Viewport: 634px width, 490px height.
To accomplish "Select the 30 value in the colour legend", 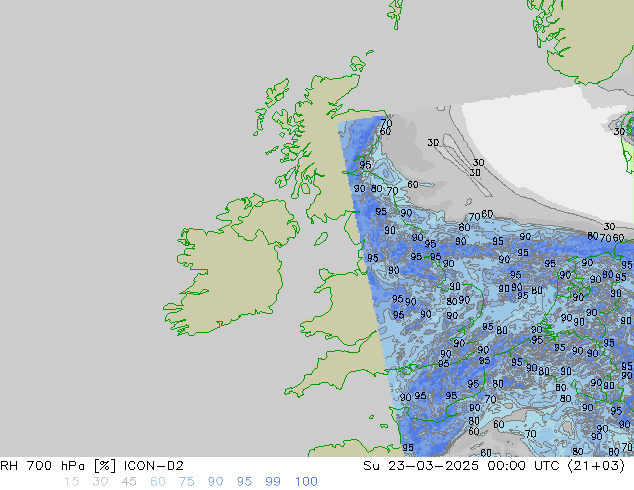I will tap(100, 482).
